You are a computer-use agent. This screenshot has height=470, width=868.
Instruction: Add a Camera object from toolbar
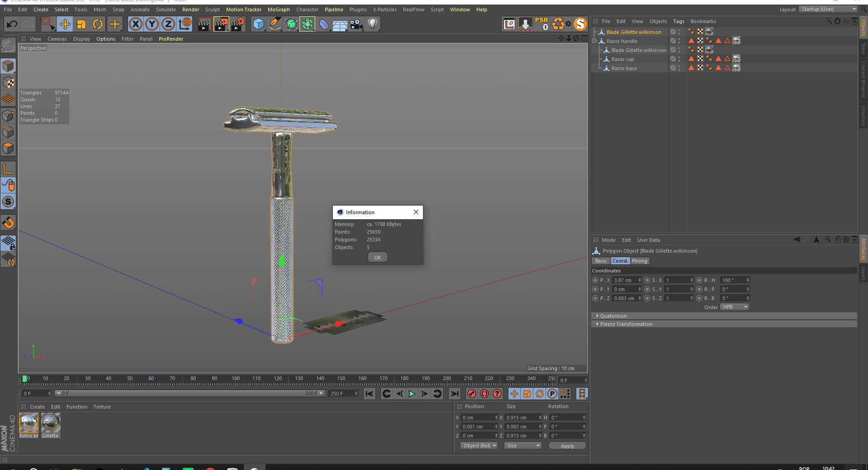356,24
